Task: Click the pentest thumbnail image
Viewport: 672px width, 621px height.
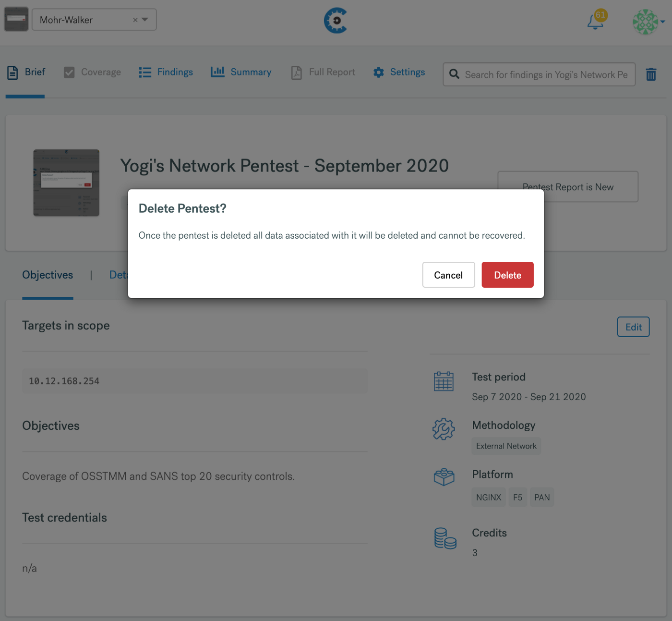Action: point(66,183)
